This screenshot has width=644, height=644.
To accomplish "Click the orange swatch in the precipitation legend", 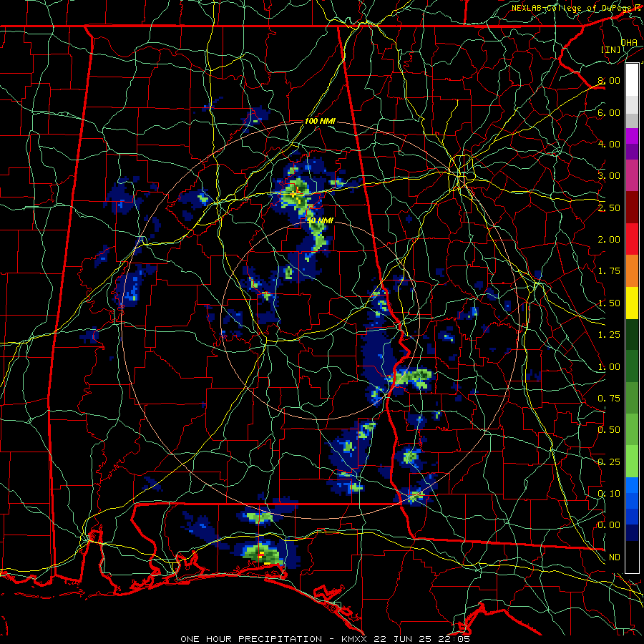I will tap(632, 270).
